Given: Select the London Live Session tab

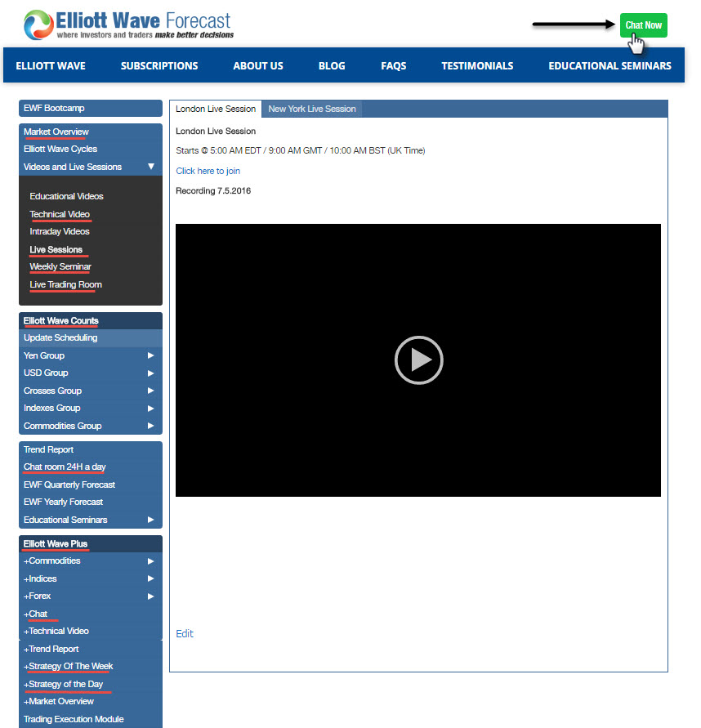Looking at the screenshot, I should pyautogui.click(x=216, y=109).
